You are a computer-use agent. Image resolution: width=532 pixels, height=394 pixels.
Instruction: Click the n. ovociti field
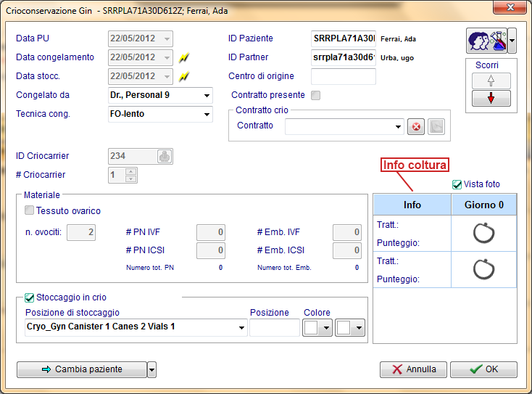point(81,232)
